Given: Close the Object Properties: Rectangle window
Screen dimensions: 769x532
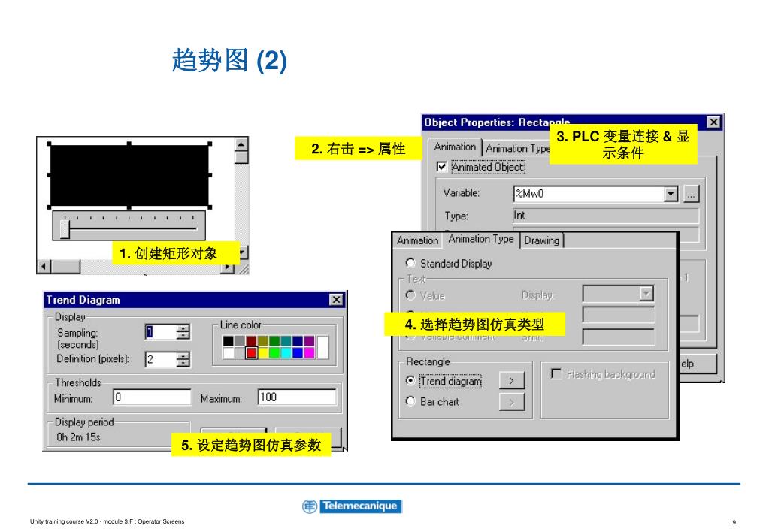Looking at the screenshot, I should [713, 122].
